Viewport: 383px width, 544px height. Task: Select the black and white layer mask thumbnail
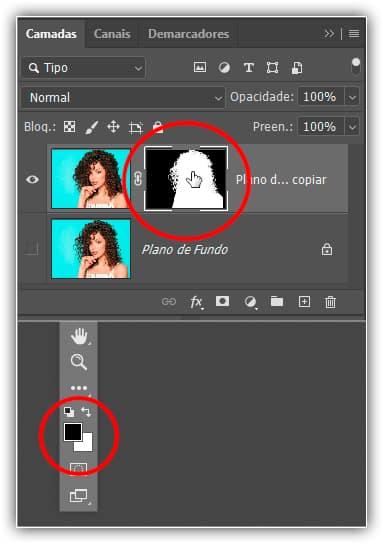[186, 178]
